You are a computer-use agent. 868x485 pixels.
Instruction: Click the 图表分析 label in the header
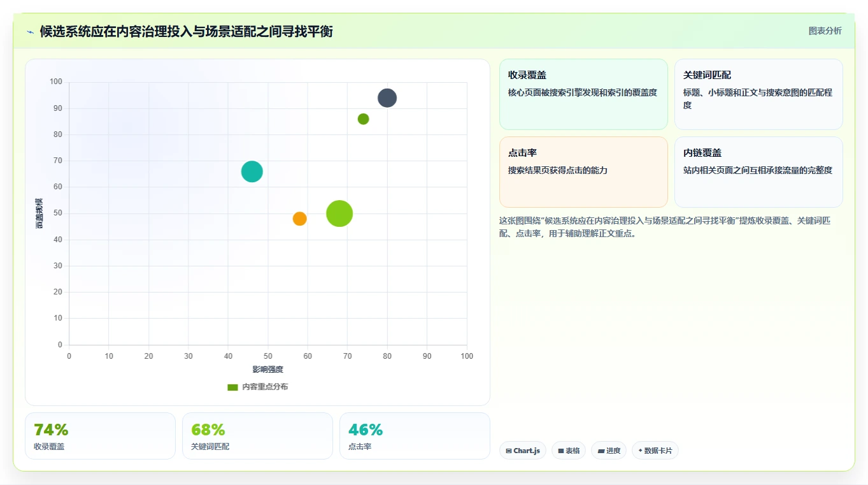[825, 31]
